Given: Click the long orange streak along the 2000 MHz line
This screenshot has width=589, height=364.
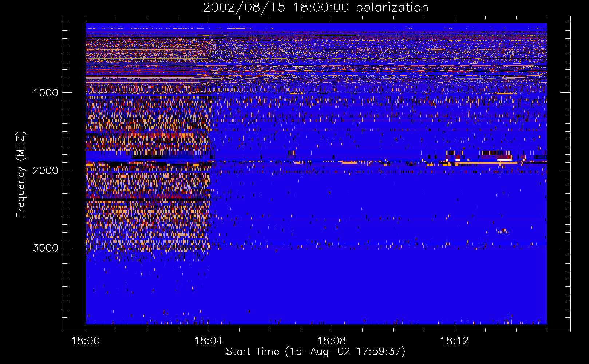Looking at the screenshot, I should (488, 163).
